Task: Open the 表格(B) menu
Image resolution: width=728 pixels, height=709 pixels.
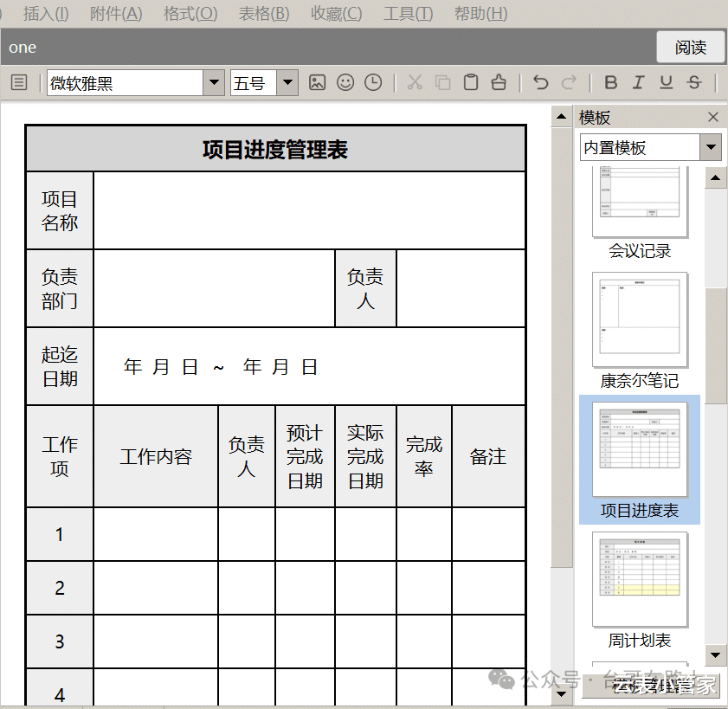Action: (264, 14)
